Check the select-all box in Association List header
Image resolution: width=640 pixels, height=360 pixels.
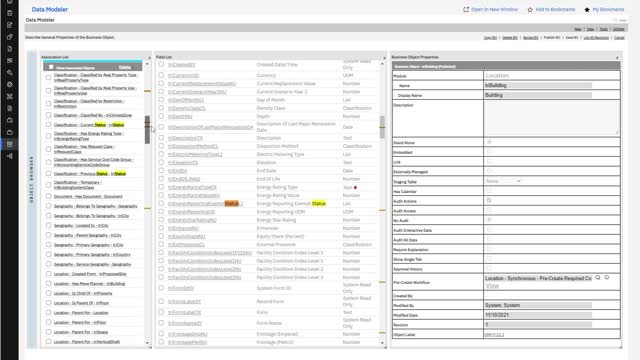pos(51,67)
